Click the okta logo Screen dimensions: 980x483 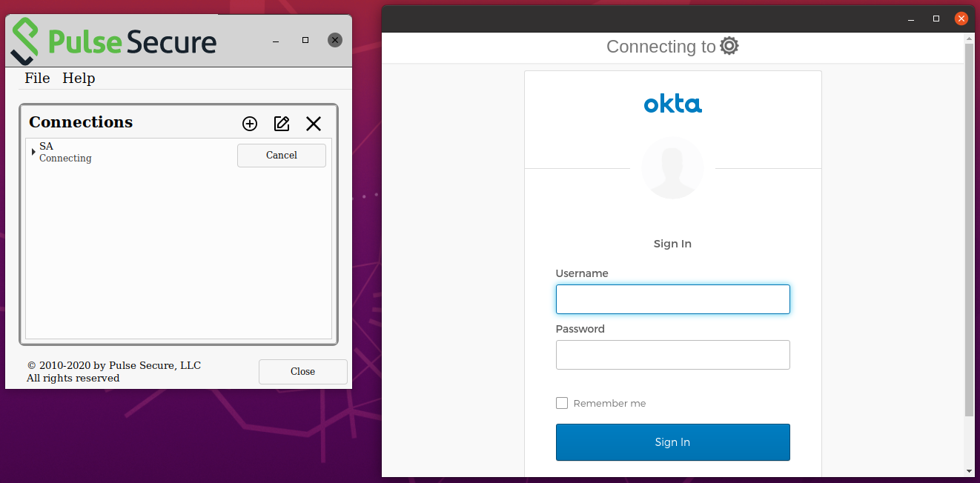(672, 103)
